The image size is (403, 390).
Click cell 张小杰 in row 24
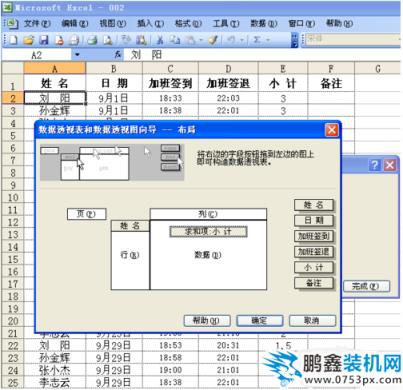[x=55, y=370]
